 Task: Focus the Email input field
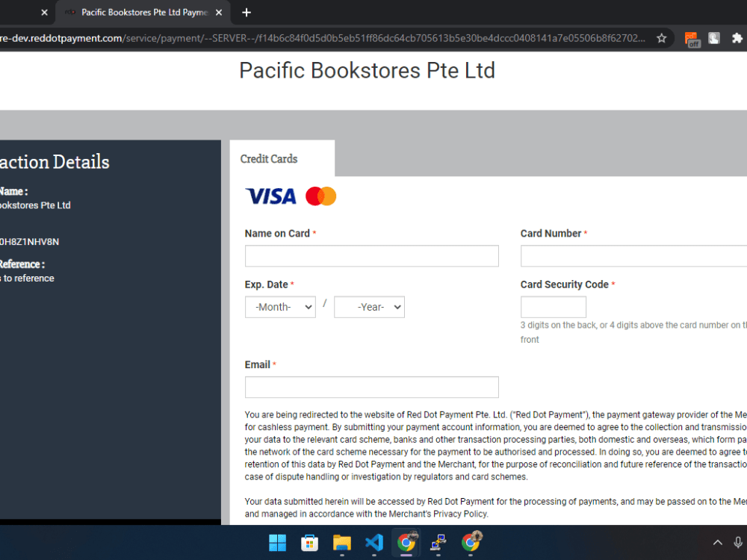pyautogui.click(x=371, y=387)
